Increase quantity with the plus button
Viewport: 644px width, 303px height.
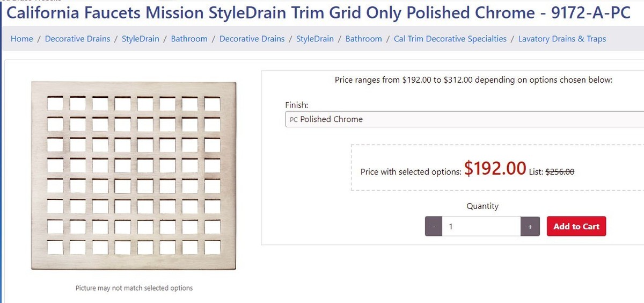tap(530, 227)
